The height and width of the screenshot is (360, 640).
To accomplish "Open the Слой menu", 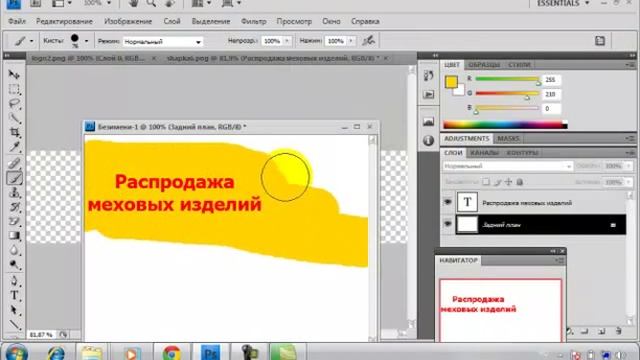I will click(172, 21).
